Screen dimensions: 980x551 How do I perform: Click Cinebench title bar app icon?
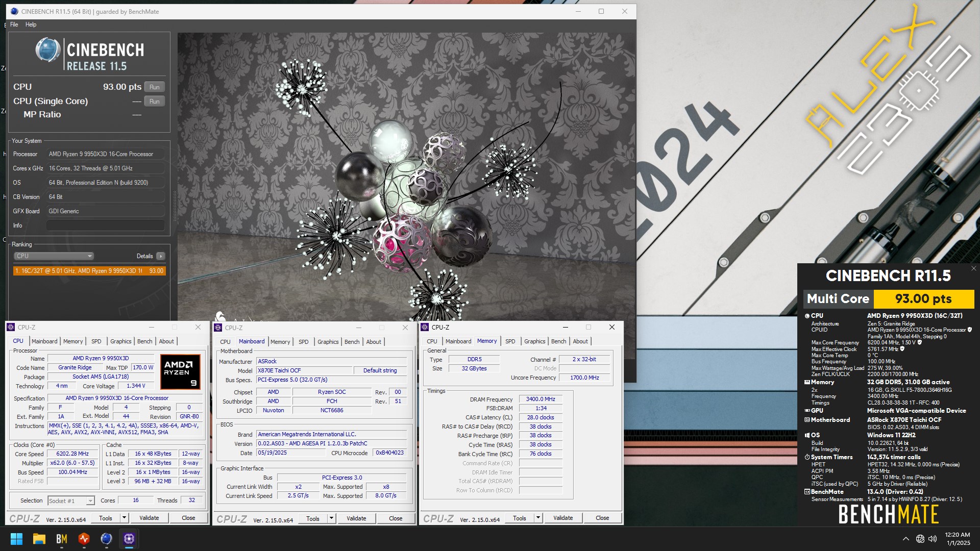point(14,11)
